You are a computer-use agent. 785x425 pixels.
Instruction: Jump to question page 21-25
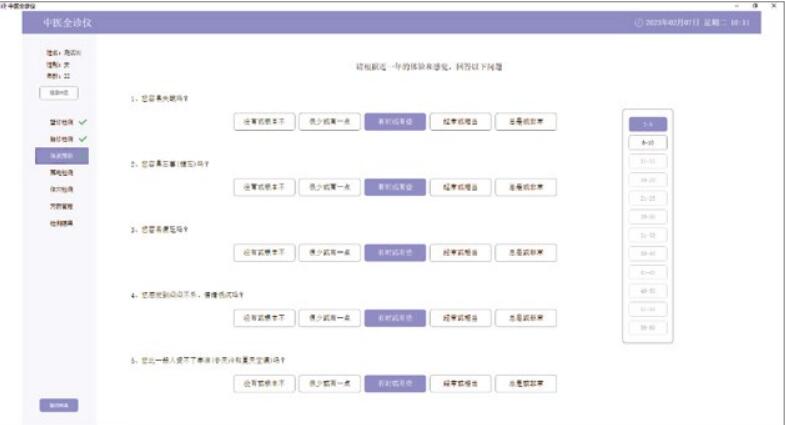(648, 198)
